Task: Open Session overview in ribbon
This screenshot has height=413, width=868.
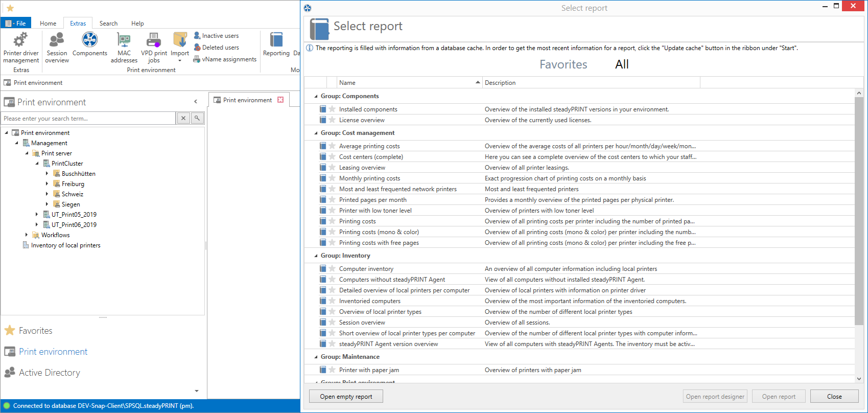Action: pyautogui.click(x=57, y=48)
